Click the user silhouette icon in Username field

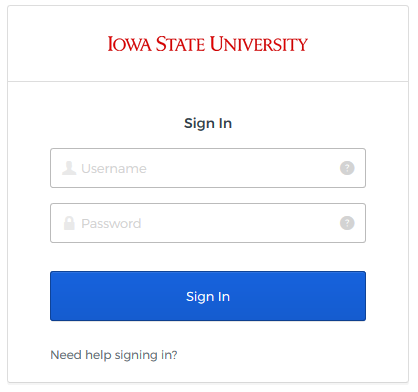(x=69, y=168)
